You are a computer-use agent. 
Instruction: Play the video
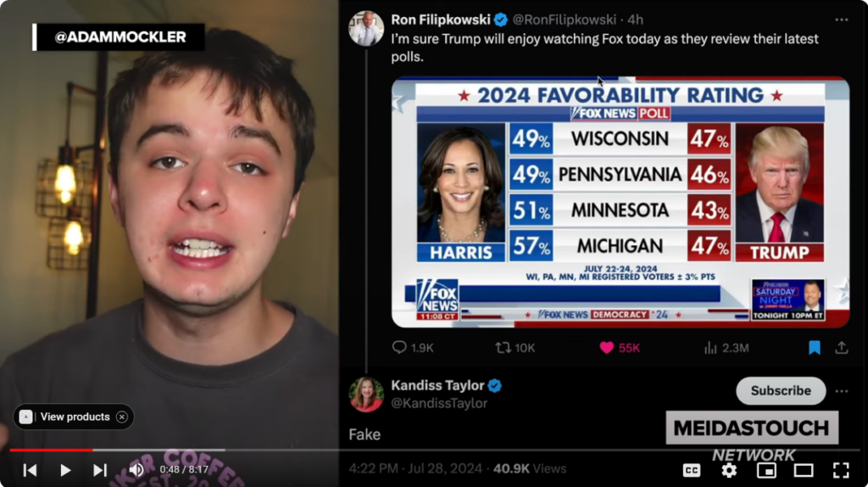[x=65, y=470]
